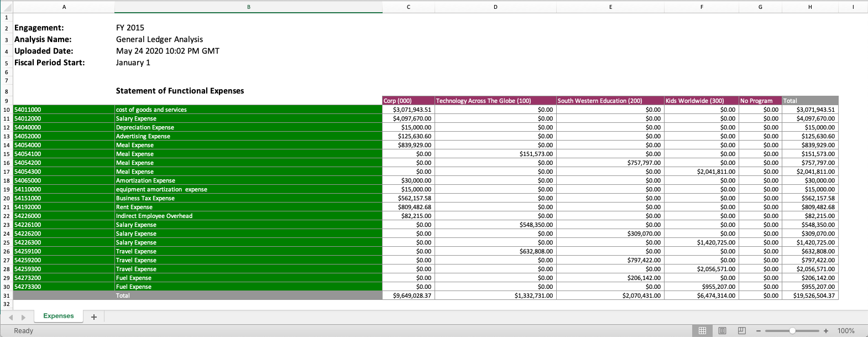The width and height of the screenshot is (868, 337).
Task: Click the $2,041,811.00 Kids Worldwide value
Action: [x=702, y=172]
